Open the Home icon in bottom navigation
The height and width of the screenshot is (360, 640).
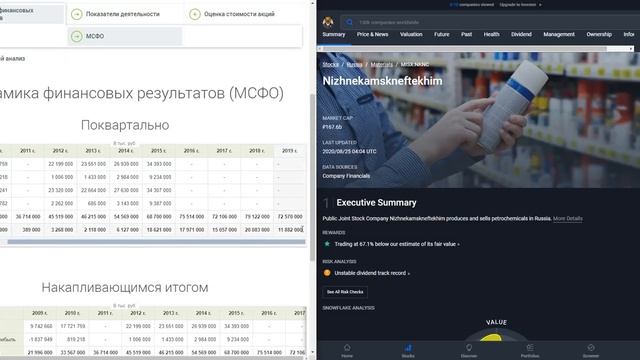(347, 350)
